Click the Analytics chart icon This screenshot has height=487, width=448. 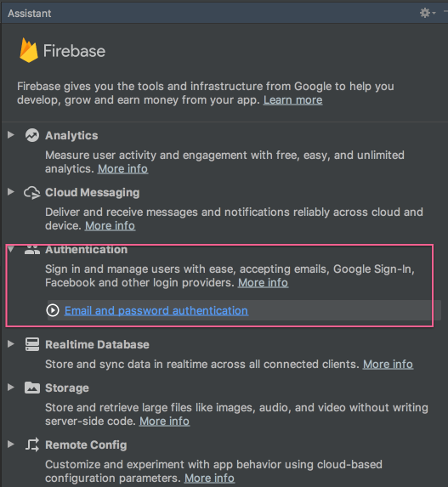click(x=32, y=135)
